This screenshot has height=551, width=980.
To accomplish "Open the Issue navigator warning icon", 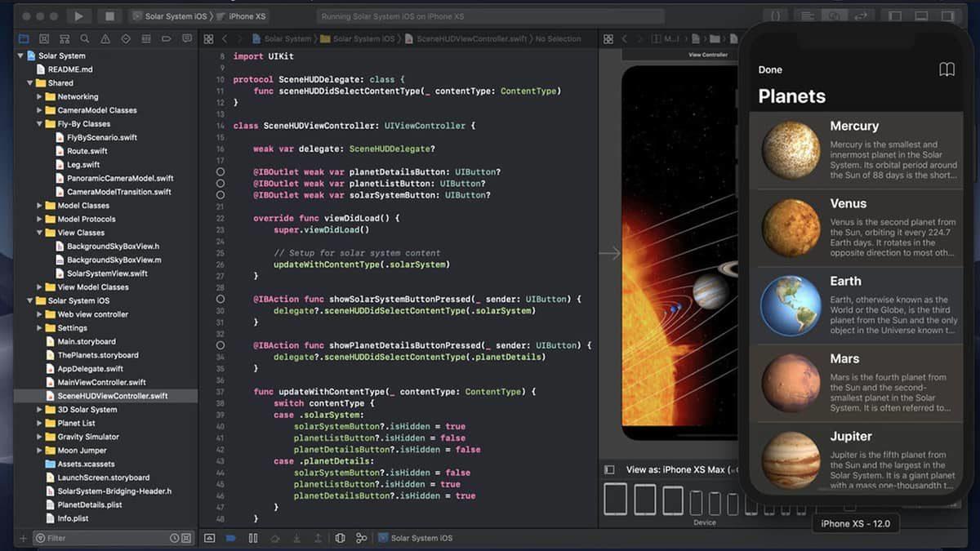I will [105, 38].
